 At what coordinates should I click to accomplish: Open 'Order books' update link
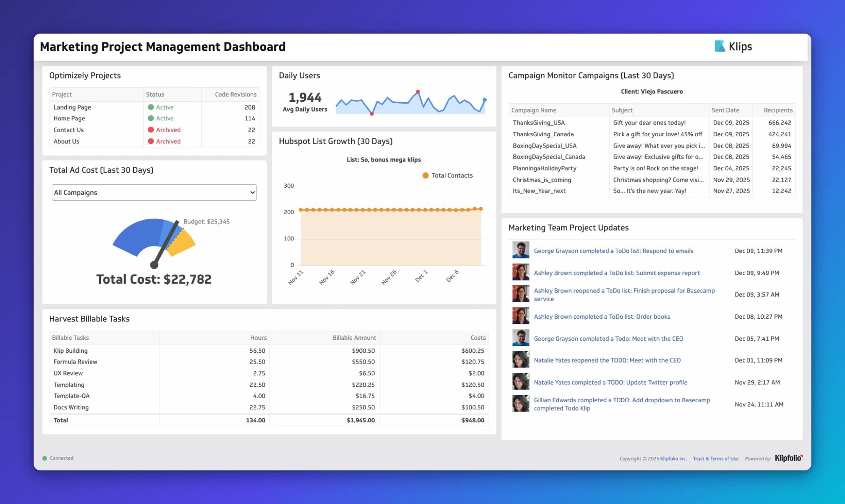602,317
